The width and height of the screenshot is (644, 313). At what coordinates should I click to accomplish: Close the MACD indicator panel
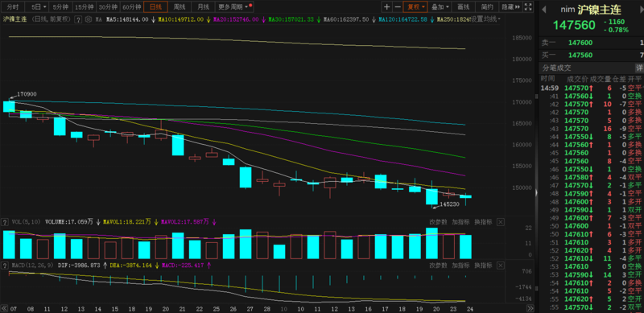click(x=501, y=266)
